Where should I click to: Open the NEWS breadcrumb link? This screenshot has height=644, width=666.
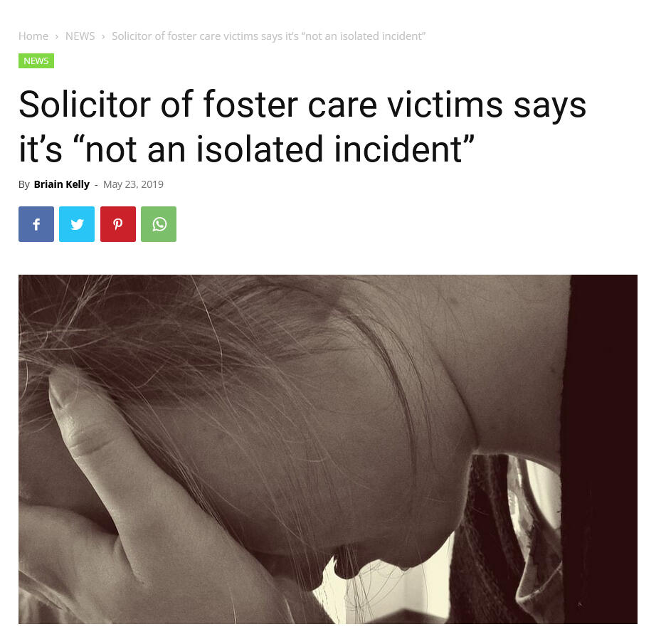click(x=80, y=36)
